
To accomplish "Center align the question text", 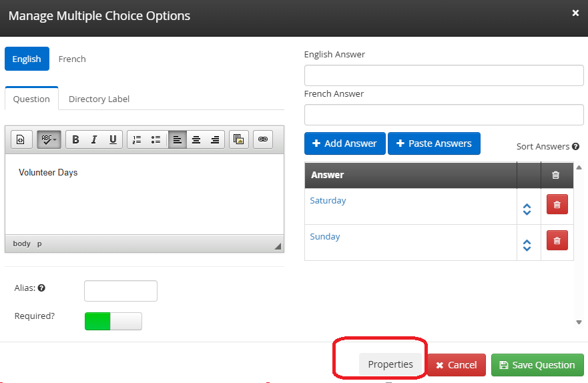I will [x=196, y=139].
